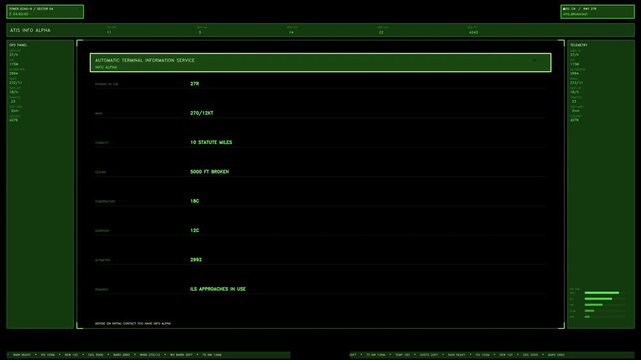Open the OPS PANEL heading
This screenshot has width=641, height=360.
18,45
